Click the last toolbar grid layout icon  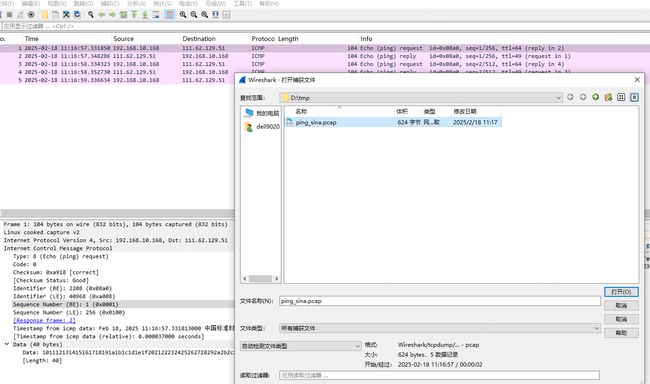point(226,15)
